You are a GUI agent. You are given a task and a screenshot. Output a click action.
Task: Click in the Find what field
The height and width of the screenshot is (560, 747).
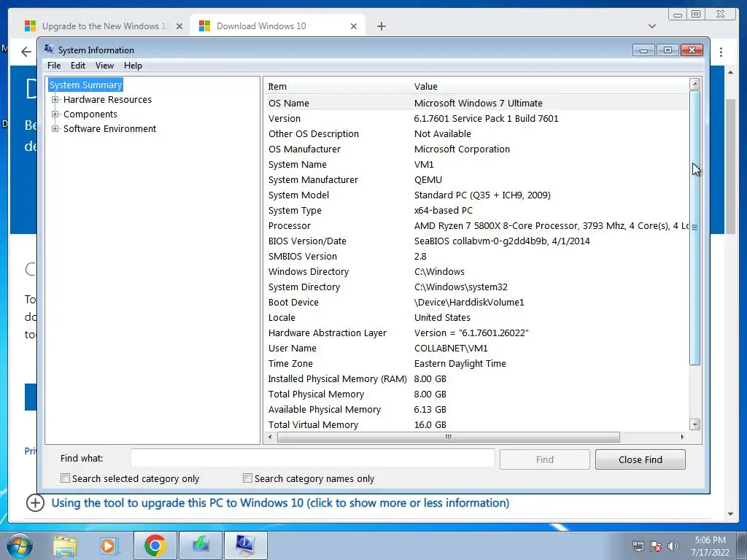pyautogui.click(x=312, y=459)
